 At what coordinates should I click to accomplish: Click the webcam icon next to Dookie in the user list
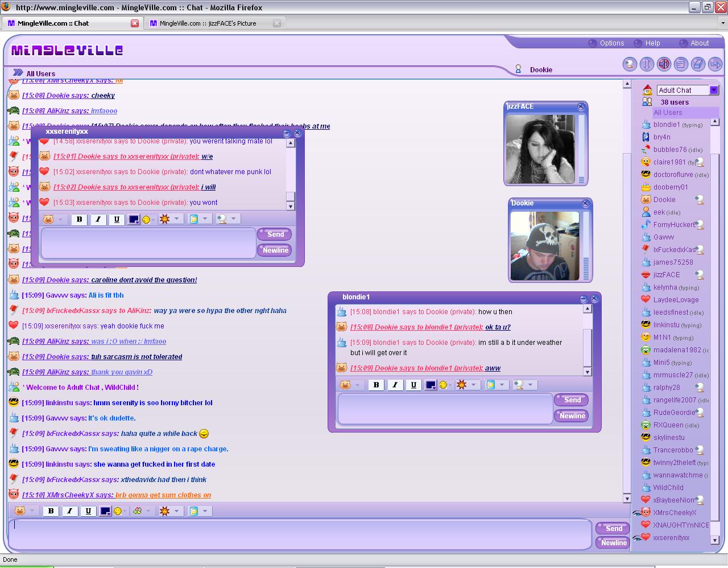pos(700,200)
